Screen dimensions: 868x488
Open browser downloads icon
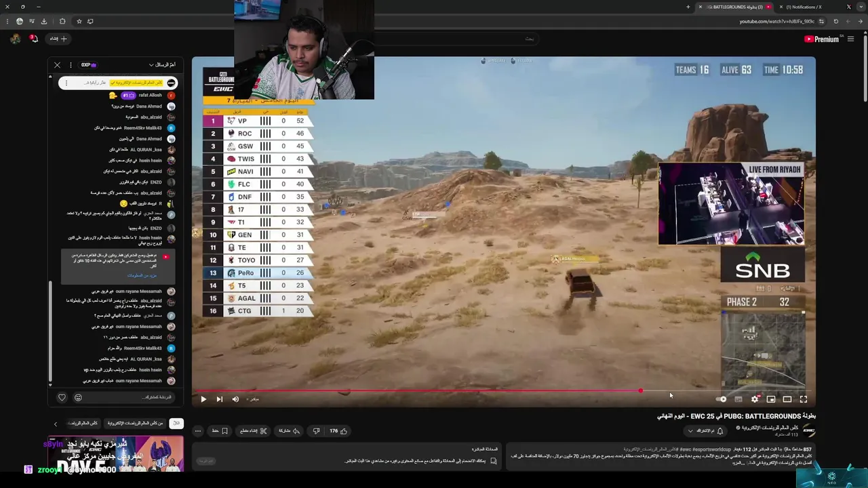pyautogui.click(x=44, y=21)
